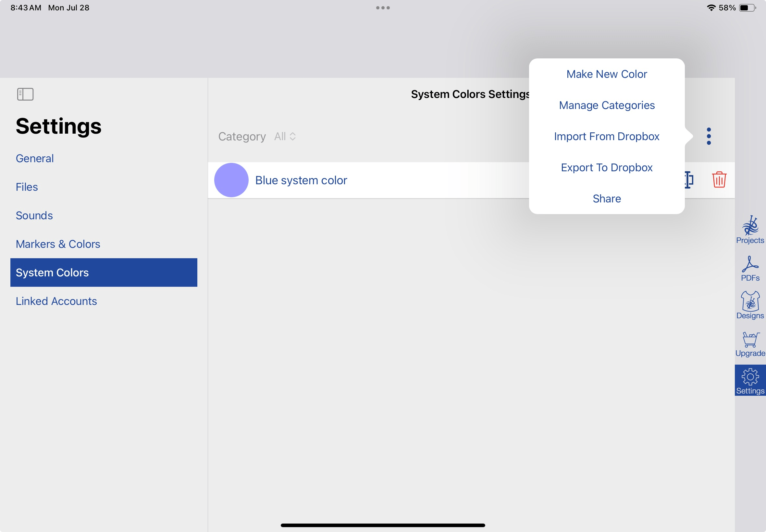Screen dimensions: 766x532
Task: Tap the multitasking three dots at top
Action: tap(383, 8)
